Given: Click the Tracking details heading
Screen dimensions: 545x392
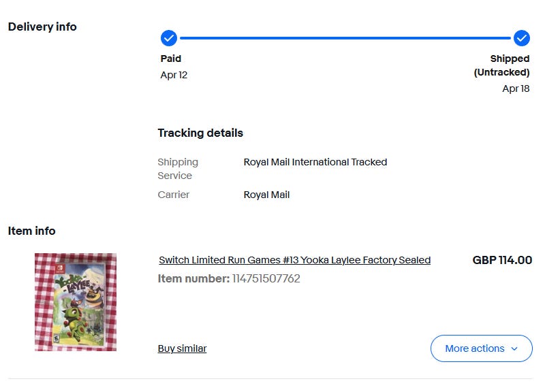Looking at the screenshot, I should (x=200, y=133).
